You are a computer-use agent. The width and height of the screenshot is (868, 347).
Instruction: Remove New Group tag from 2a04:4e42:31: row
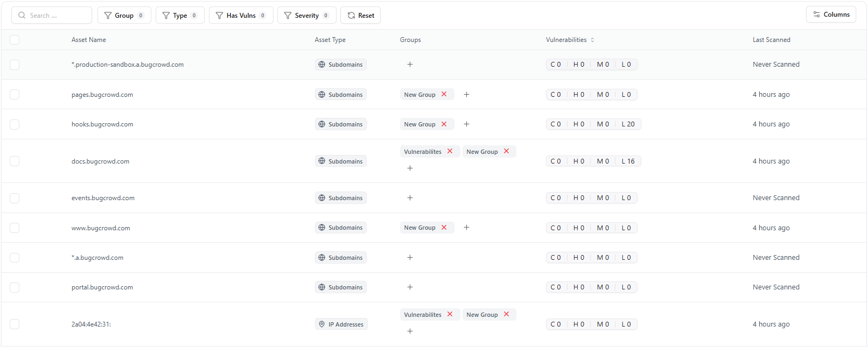507,314
